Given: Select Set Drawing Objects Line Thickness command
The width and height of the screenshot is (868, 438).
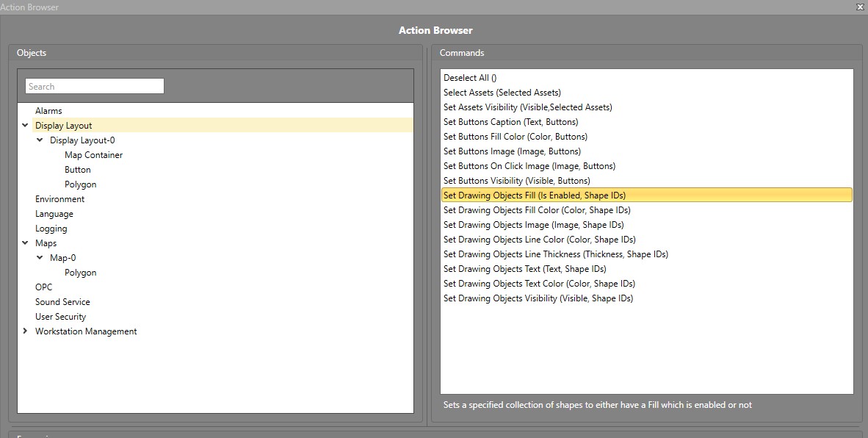Looking at the screenshot, I should click(x=555, y=254).
